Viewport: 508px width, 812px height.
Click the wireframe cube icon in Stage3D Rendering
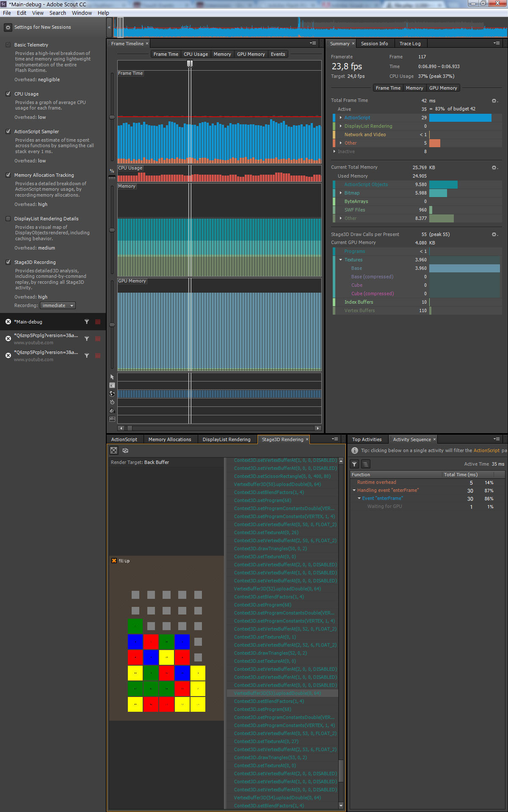click(x=125, y=450)
